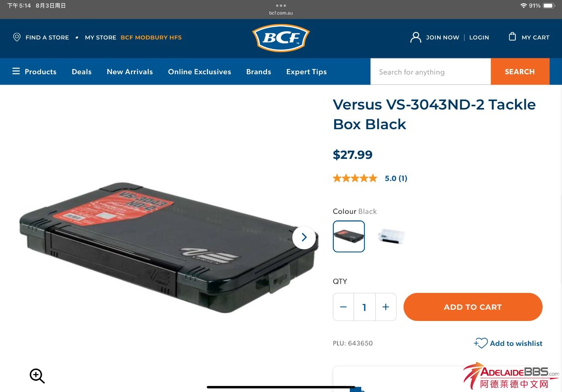
Task: Click the BCF logo
Action: click(281, 38)
